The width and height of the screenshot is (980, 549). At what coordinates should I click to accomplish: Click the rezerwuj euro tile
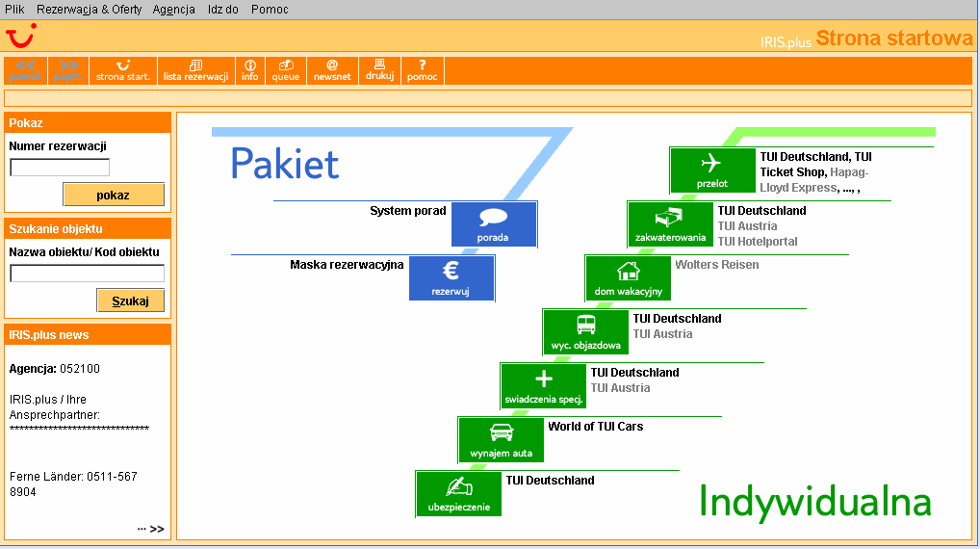(451, 278)
